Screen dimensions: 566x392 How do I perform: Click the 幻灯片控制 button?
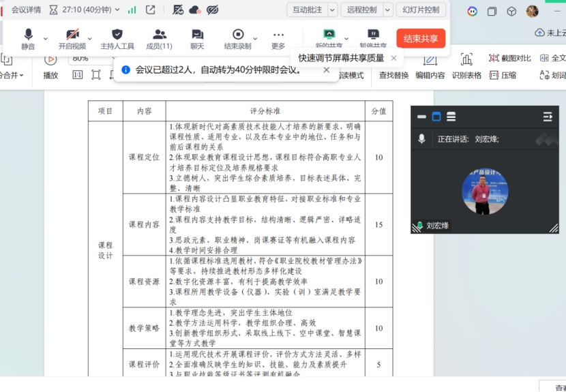coord(421,10)
